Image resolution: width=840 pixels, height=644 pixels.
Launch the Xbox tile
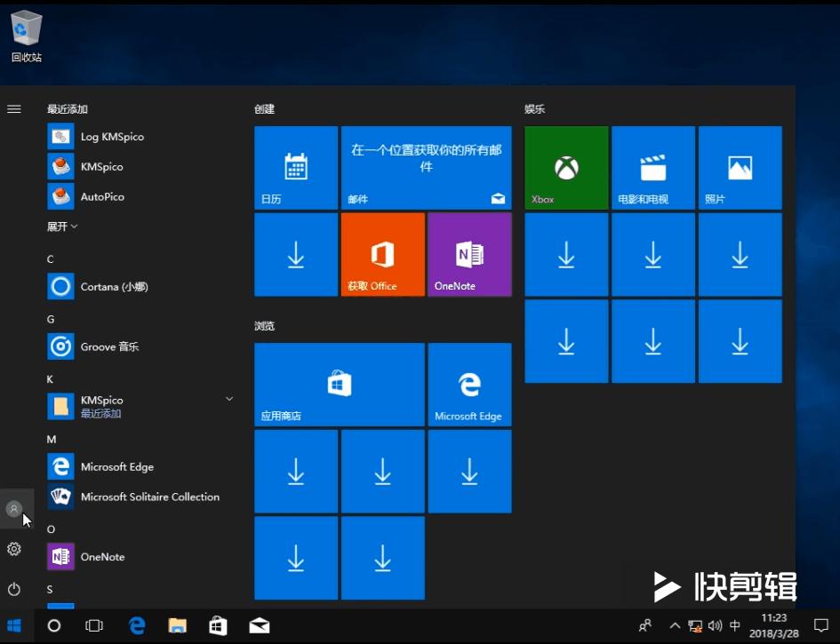point(565,167)
